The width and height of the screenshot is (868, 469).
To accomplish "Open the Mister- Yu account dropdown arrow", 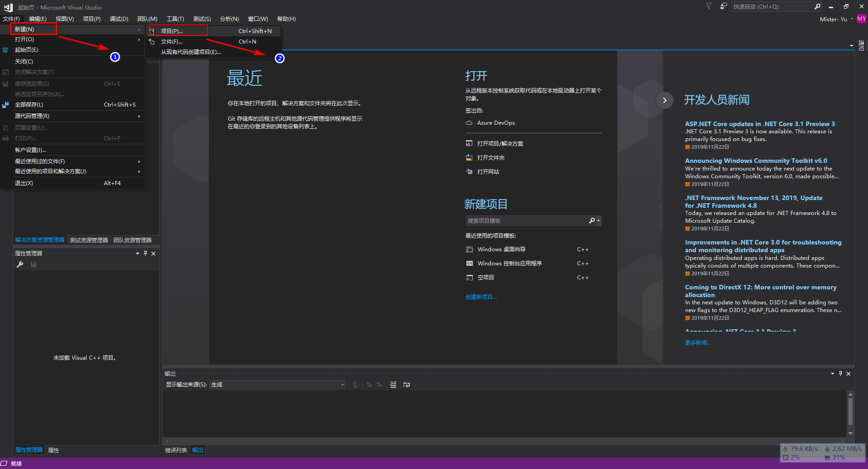I will point(852,19).
